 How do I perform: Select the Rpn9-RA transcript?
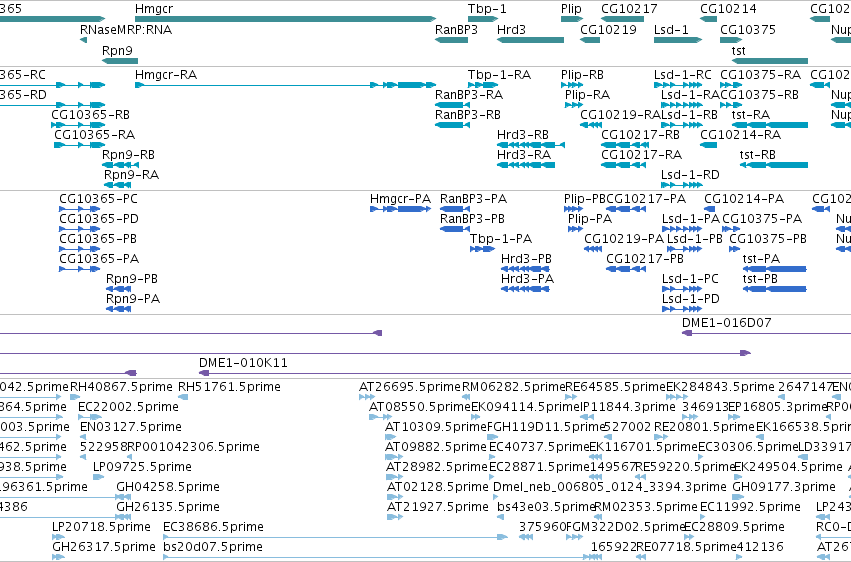tap(118, 185)
